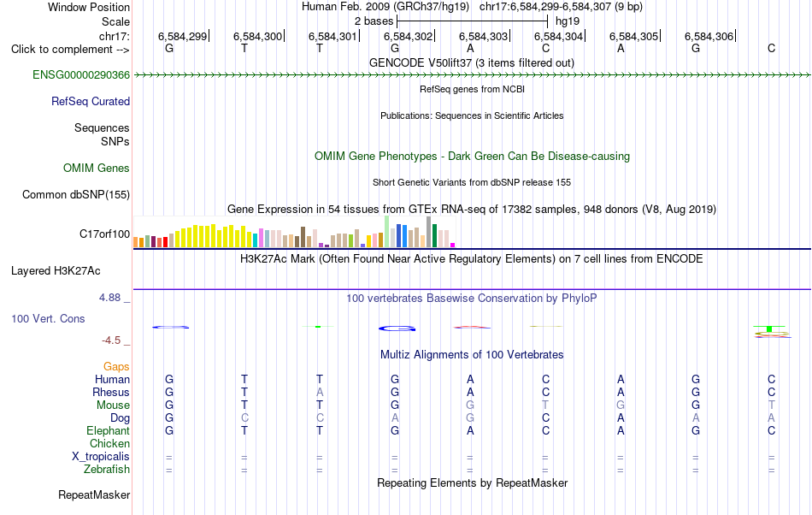
Task: Click the H3K27Ac Mark ENCODE track title
Action: 472,259
